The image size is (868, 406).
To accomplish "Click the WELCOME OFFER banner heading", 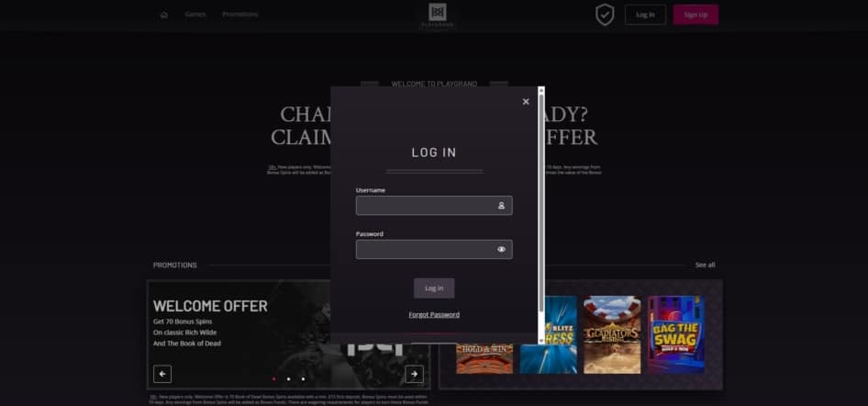I will point(210,306).
